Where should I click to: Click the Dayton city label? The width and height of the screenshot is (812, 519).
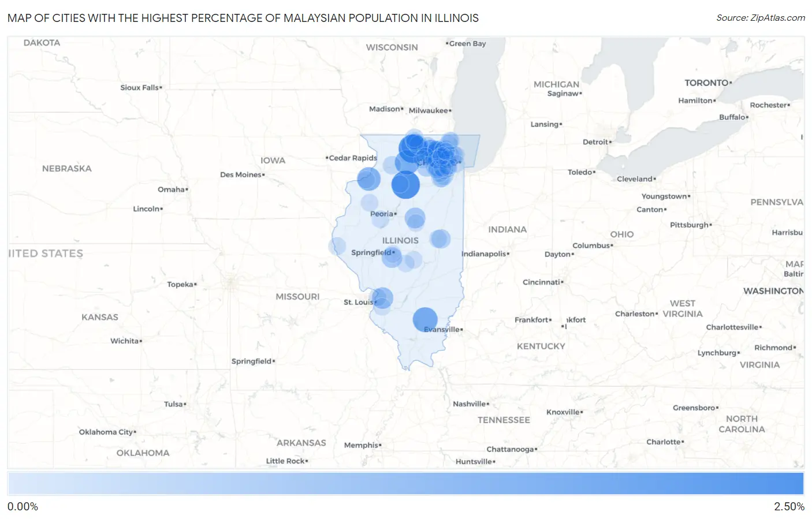[559, 254]
